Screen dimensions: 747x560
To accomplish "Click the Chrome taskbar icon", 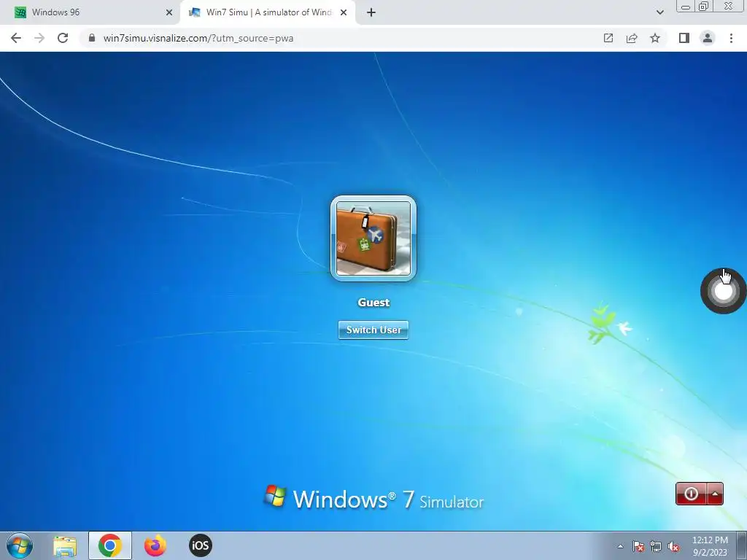I will point(110,545).
